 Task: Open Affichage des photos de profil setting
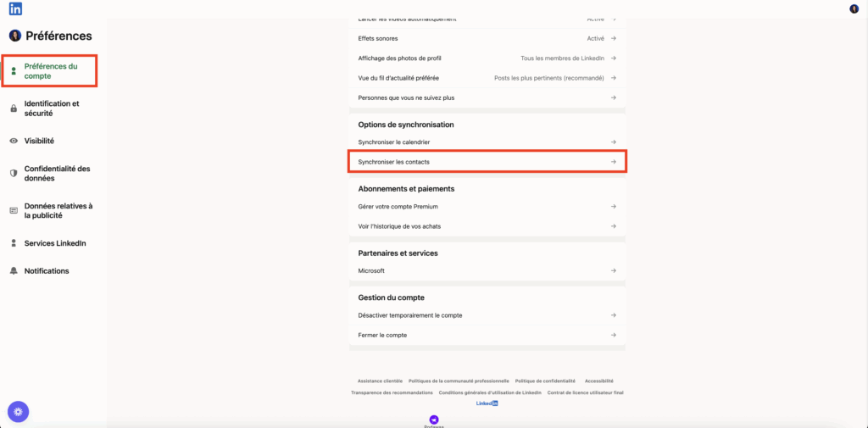point(487,58)
